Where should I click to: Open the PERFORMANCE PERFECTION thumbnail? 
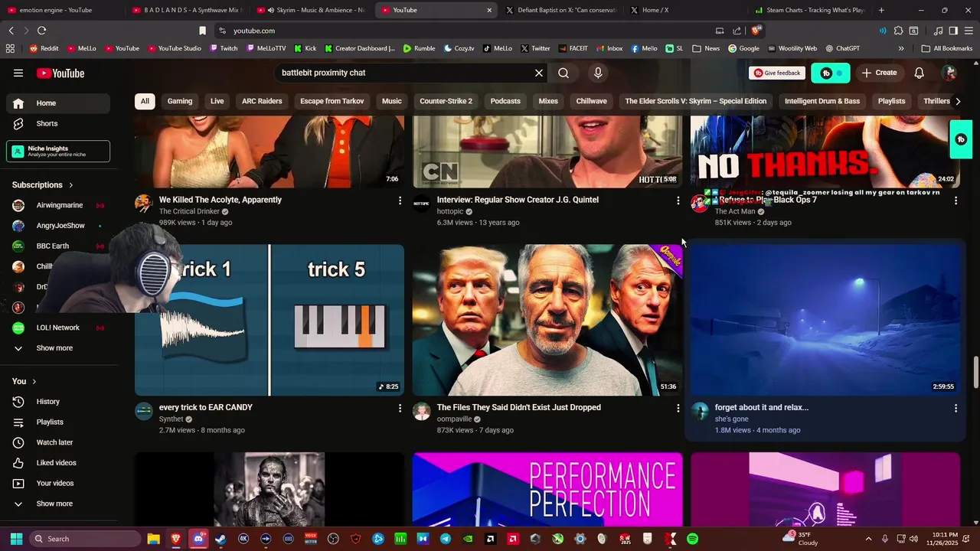[x=547, y=489]
